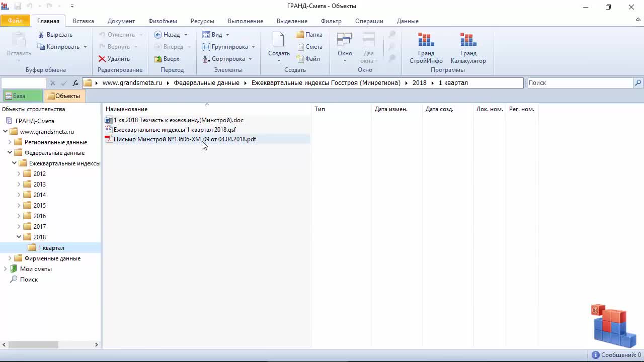Click the search magnifier icon
This screenshot has height=362, width=644.
click(638, 83)
